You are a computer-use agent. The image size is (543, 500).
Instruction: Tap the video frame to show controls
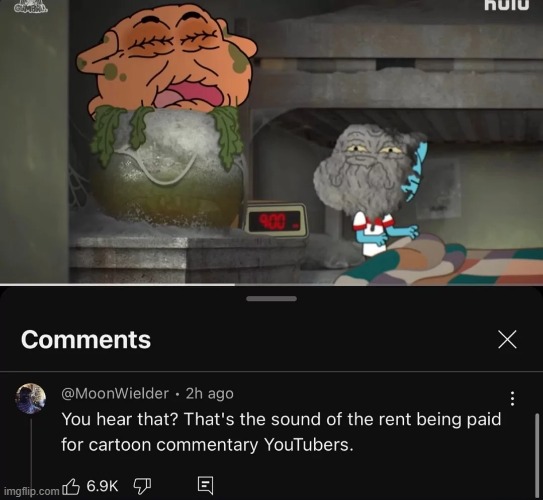pyautogui.click(x=272, y=141)
